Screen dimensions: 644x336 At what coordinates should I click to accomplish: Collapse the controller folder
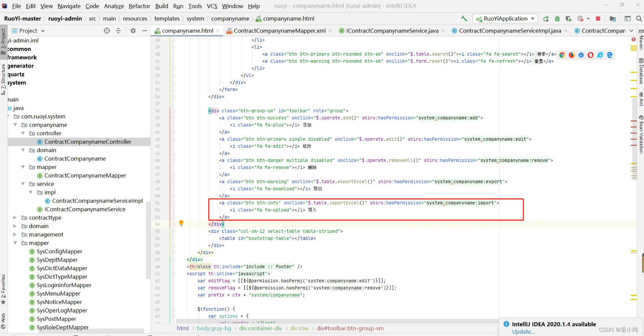coord(23,133)
